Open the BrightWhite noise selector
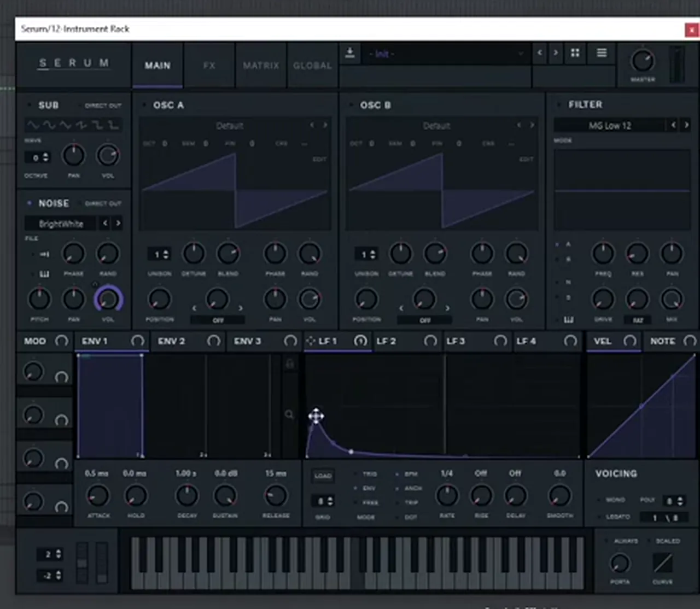The width and height of the screenshot is (700, 609). click(x=61, y=224)
